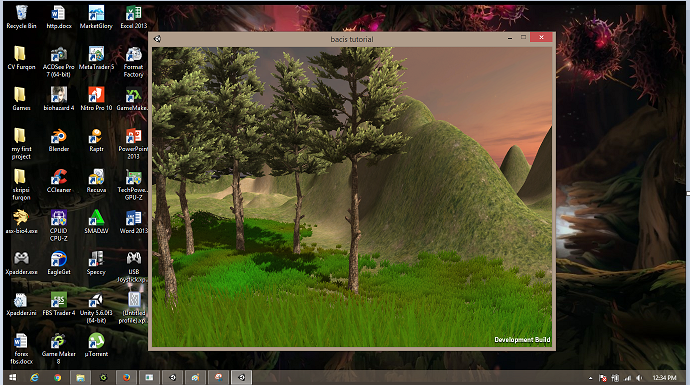Viewport: 690px width, 385px height.
Task: Launch the Word 2013 desktop shortcut
Action: pyautogui.click(x=133, y=222)
